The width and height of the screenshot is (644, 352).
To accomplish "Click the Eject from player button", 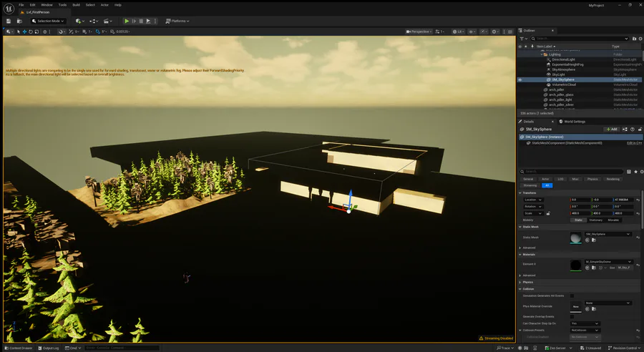I will pyautogui.click(x=148, y=21).
